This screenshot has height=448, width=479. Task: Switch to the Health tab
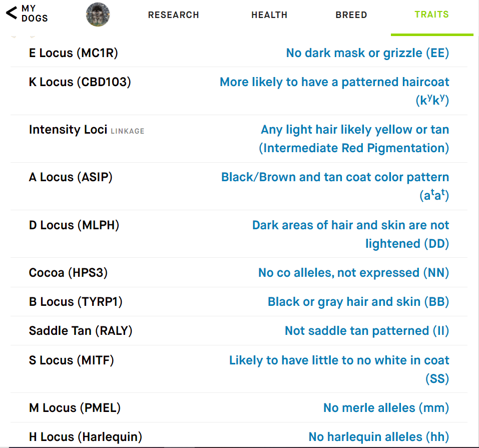[x=269, y=15]
